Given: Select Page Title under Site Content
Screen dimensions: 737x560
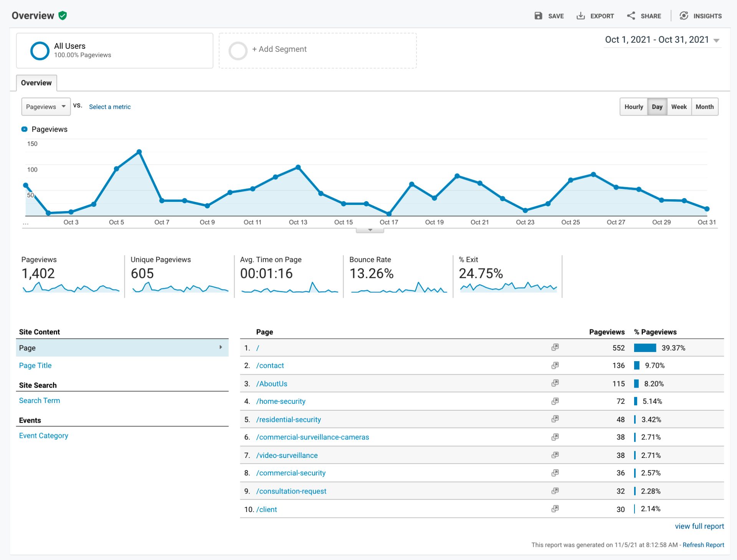Looking at the screenshot, I should coord(35,365).
